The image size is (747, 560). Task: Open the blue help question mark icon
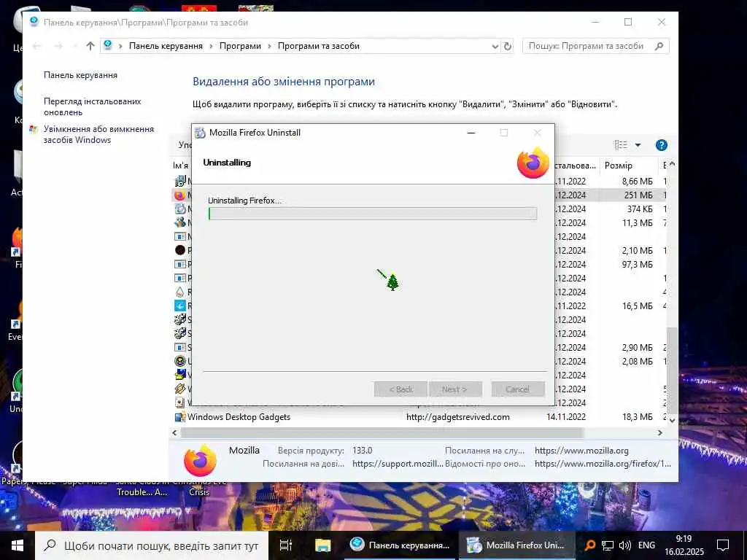coord(661,145)
